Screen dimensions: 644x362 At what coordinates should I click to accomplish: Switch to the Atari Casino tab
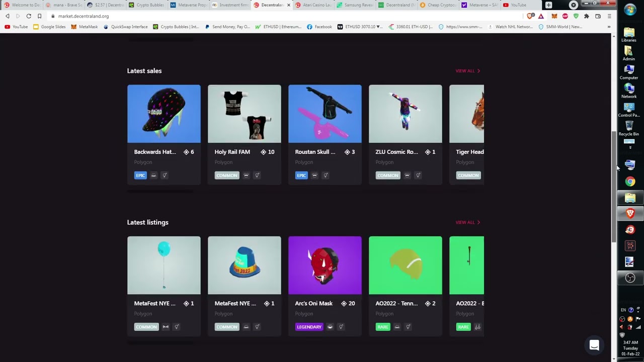pos(313,5)
